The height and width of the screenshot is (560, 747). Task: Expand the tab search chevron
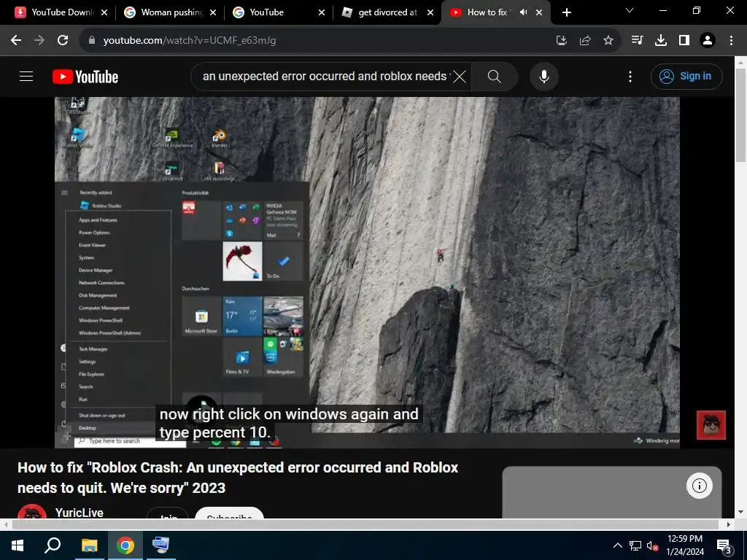tap(630, 10)
